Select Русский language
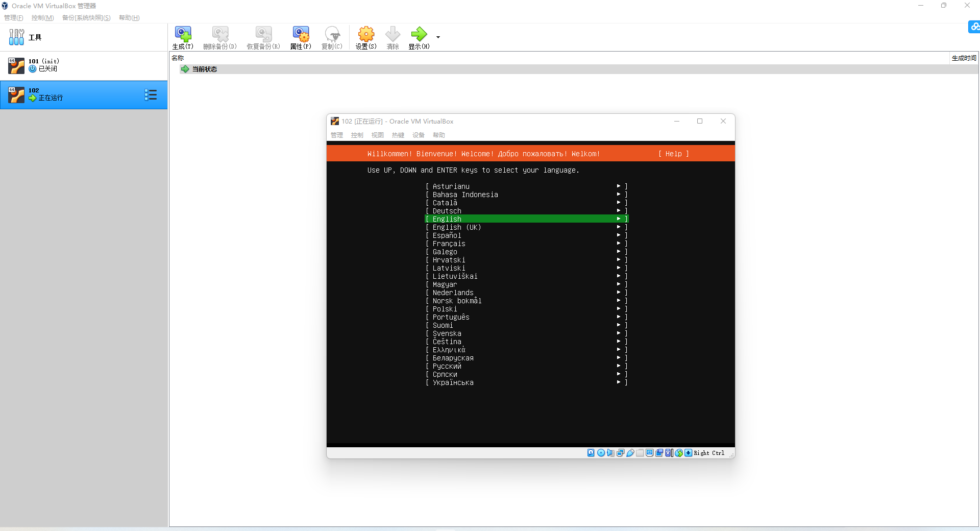The width and height of the screenshot is (980, 531). click(527, 366)
